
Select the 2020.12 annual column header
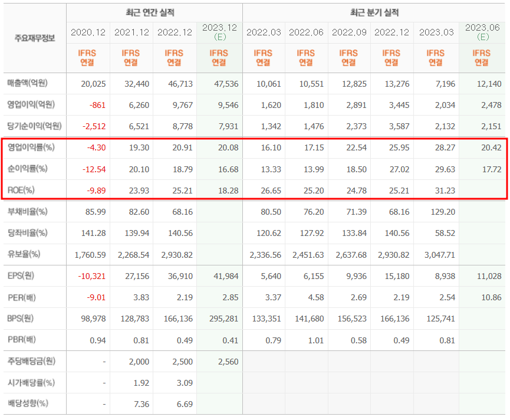pos(88,32)
